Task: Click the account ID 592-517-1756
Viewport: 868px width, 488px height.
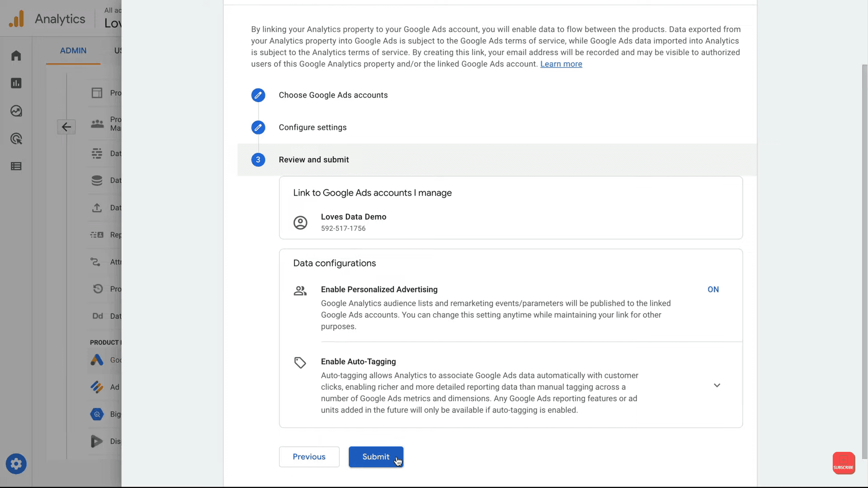Action: 343,229
